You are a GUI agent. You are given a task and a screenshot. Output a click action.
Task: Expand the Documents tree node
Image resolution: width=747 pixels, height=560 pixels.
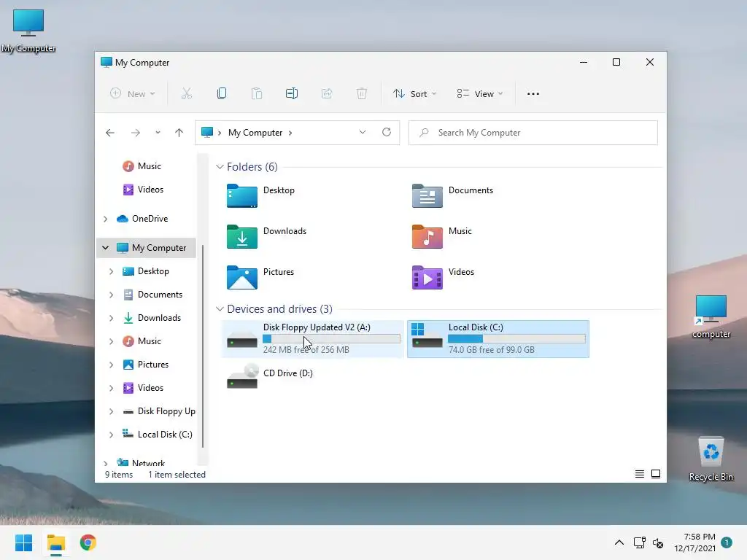point(111,295)
